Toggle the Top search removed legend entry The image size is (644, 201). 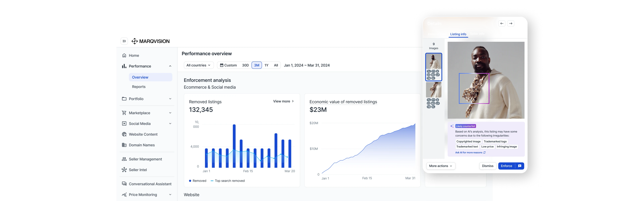[x=228, y=181]
